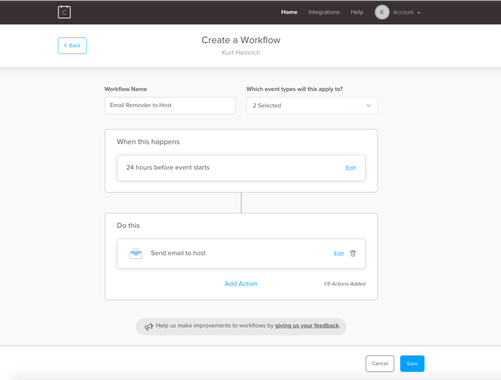
Task: Click Add Action link
Action: (x=241, y=284)
